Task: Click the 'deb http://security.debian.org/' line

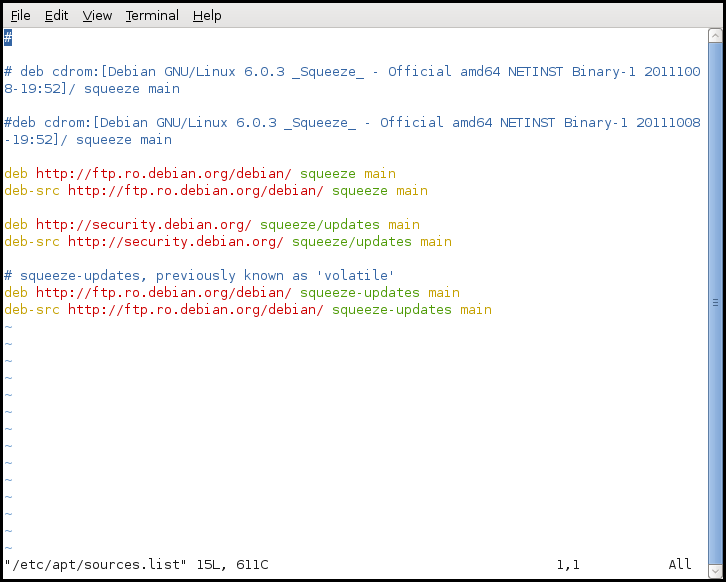Action: click(212, 225)
